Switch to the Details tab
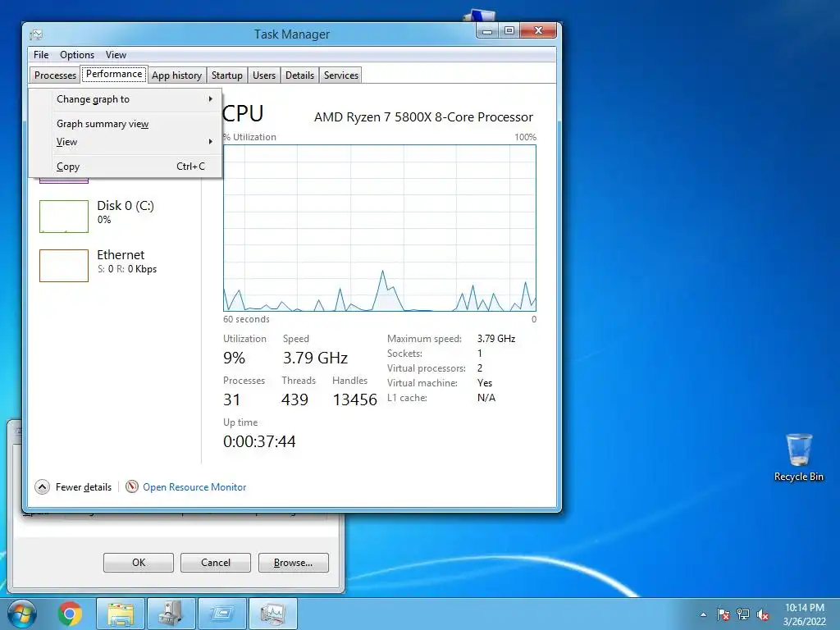This screenshot has height=630, width=840. pyautogui.click(x=299, y=75)
